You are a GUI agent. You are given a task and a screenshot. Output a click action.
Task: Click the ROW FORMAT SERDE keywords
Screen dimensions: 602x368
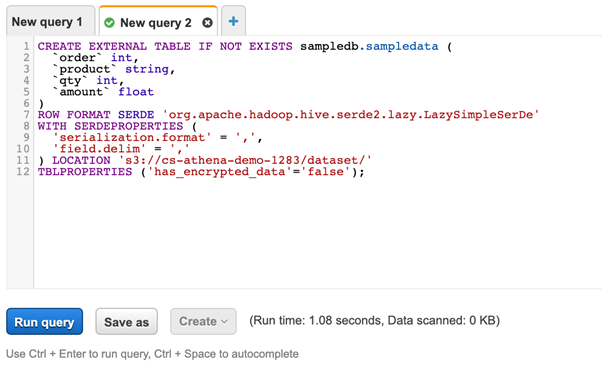point(96,115)
